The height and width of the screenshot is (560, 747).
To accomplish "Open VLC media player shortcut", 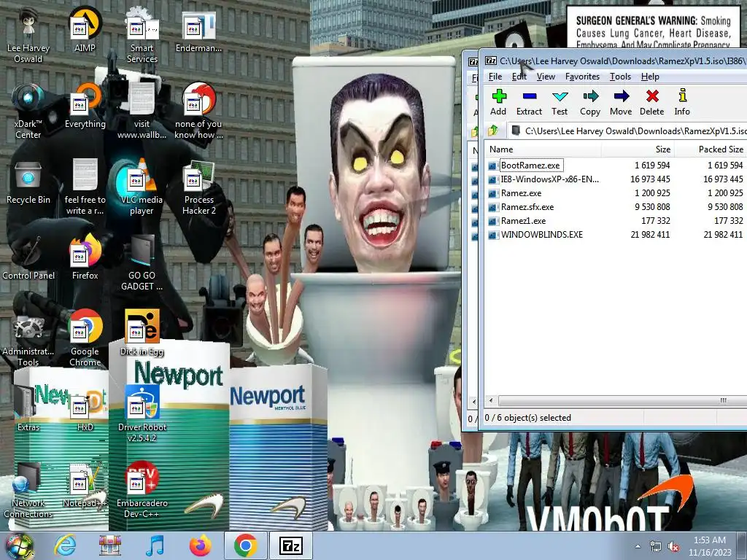I will point(142,187).
